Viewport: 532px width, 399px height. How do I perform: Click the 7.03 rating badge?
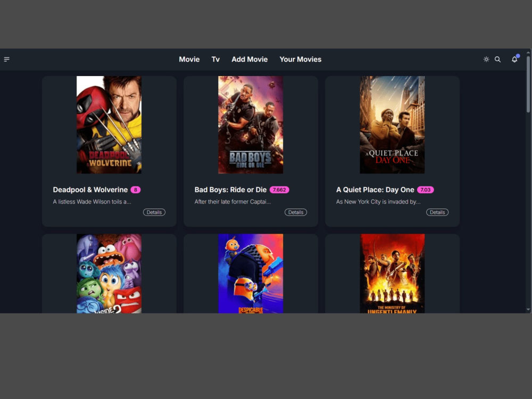click(426, 190)
